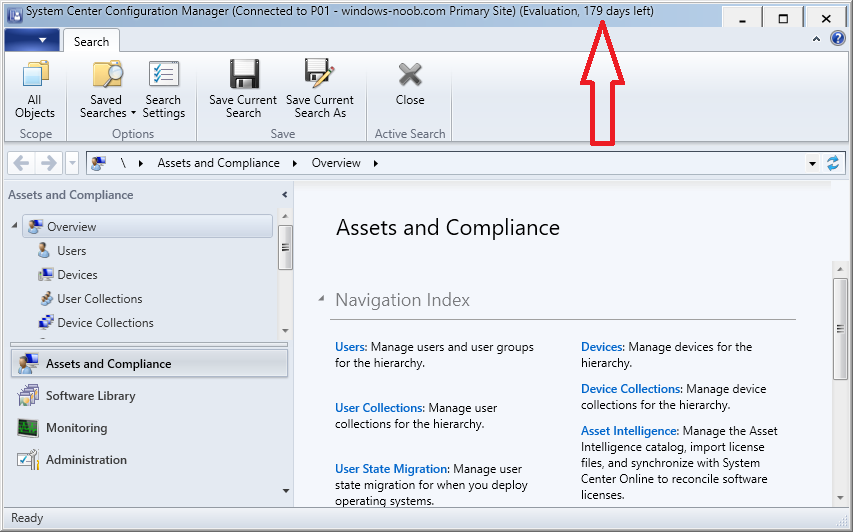This screenshot has width=853, height=532.
Task: Refresh the address bar view
Action: click(832, 163)
